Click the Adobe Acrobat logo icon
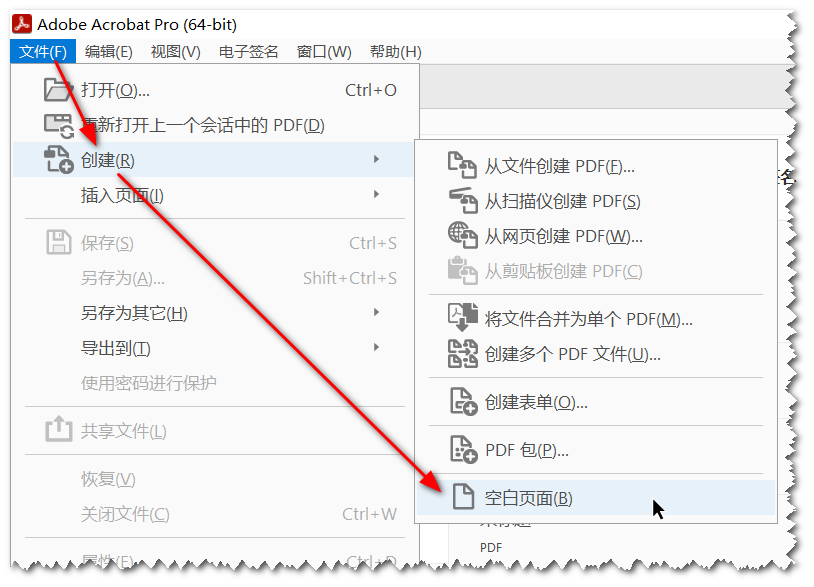814x587 pixels. (22, 24)
